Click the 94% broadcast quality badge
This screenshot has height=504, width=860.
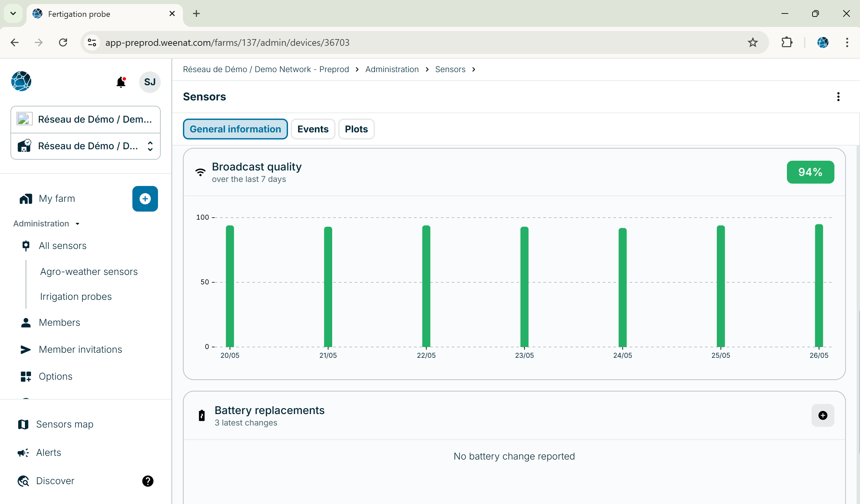pyautogui.click(x=810, y=172)
